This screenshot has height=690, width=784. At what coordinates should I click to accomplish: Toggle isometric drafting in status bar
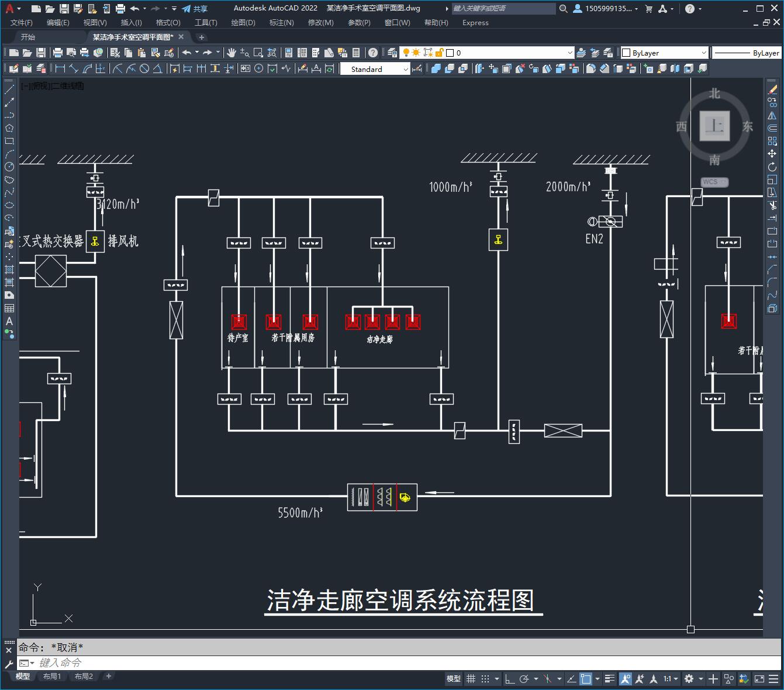click(547, 679)
